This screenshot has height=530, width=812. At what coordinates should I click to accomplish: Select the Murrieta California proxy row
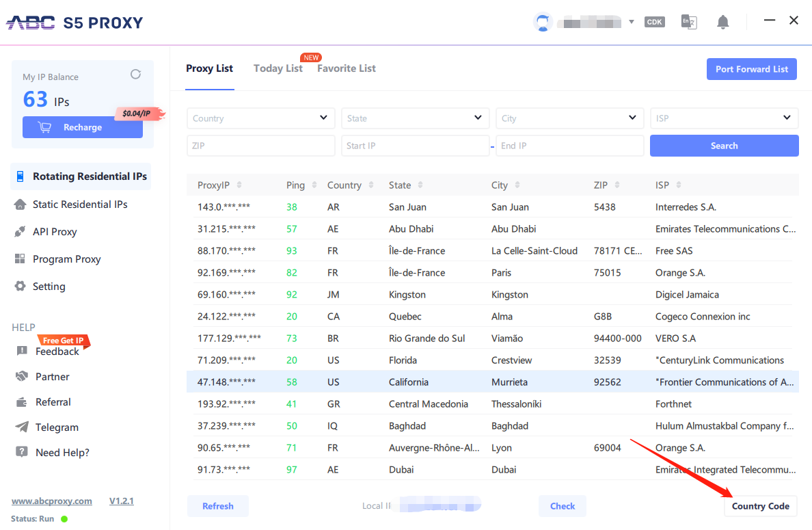click(x=493, y=382)
